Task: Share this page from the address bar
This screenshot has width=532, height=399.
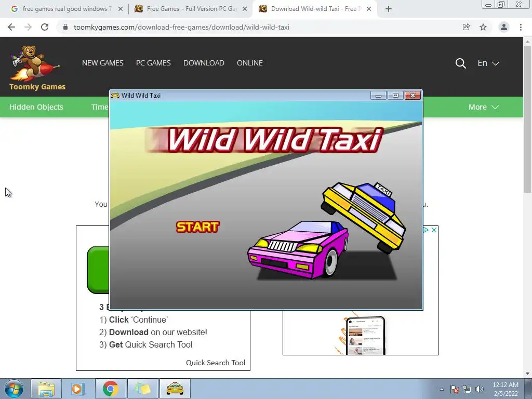Action: tap(467, 27)
